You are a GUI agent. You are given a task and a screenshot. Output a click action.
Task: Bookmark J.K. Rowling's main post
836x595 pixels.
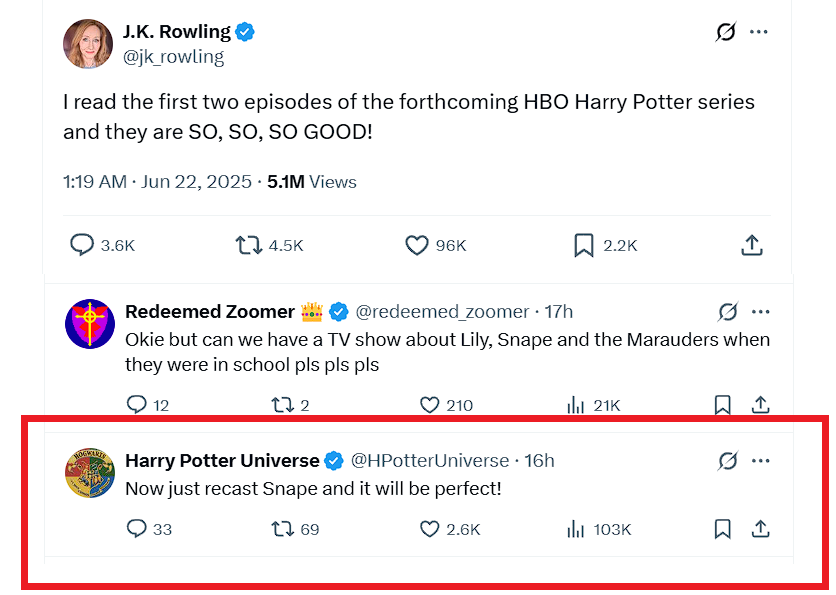point(584,245)
